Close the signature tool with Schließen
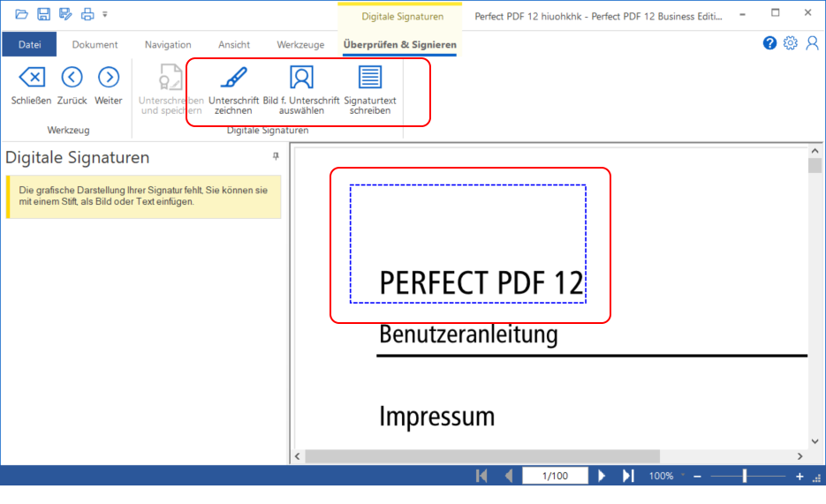 coord(31,87)
